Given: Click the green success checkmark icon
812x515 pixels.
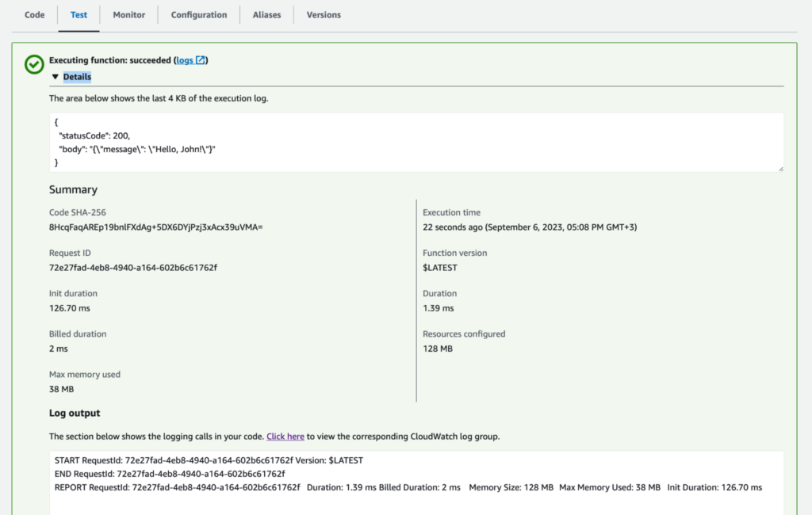Looking at the screenshot, I should 34,64.
